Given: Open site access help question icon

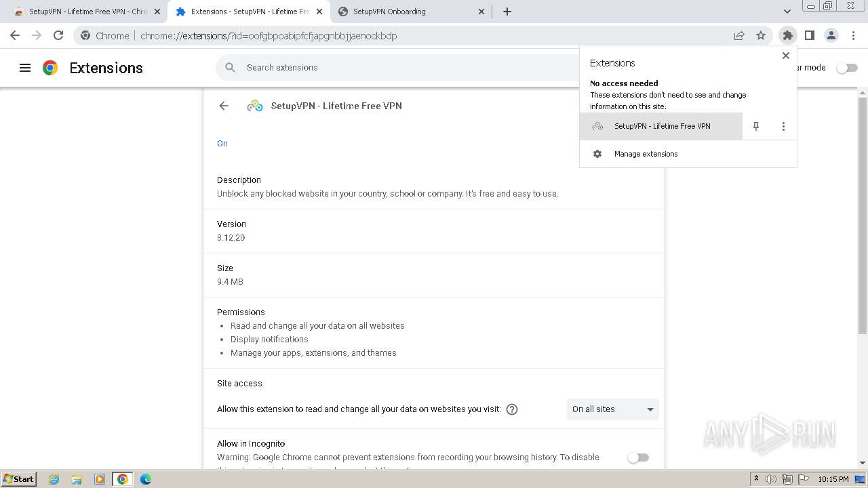Looking at the screenshot, I should click(512, 409).
